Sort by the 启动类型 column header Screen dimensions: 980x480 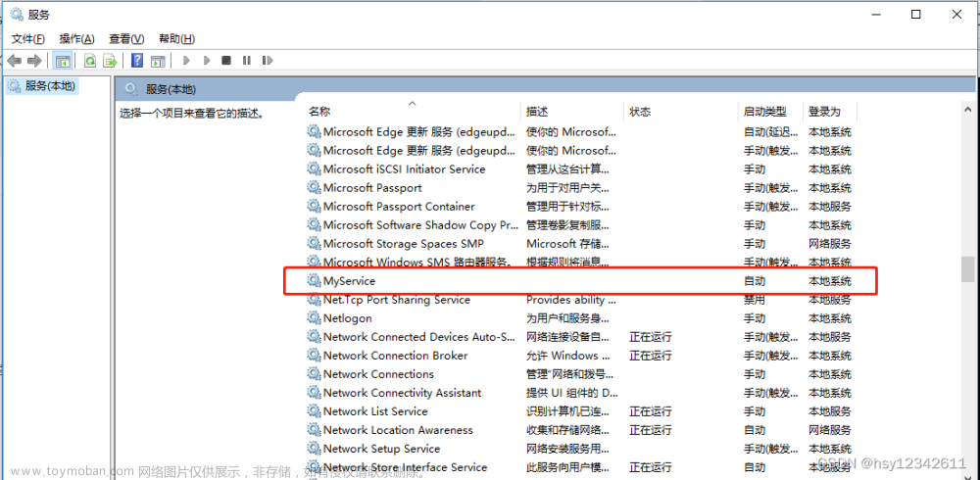point(764,112)
